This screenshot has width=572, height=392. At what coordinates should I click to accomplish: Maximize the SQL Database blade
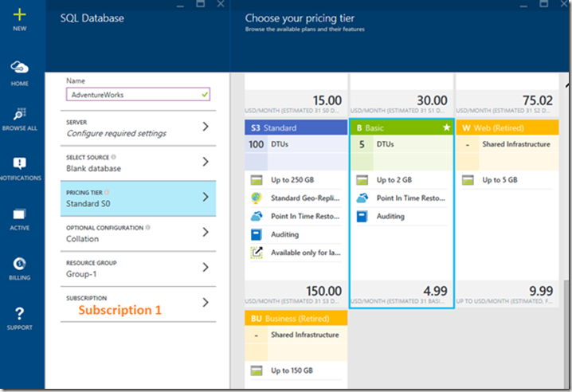coord(200,4)
